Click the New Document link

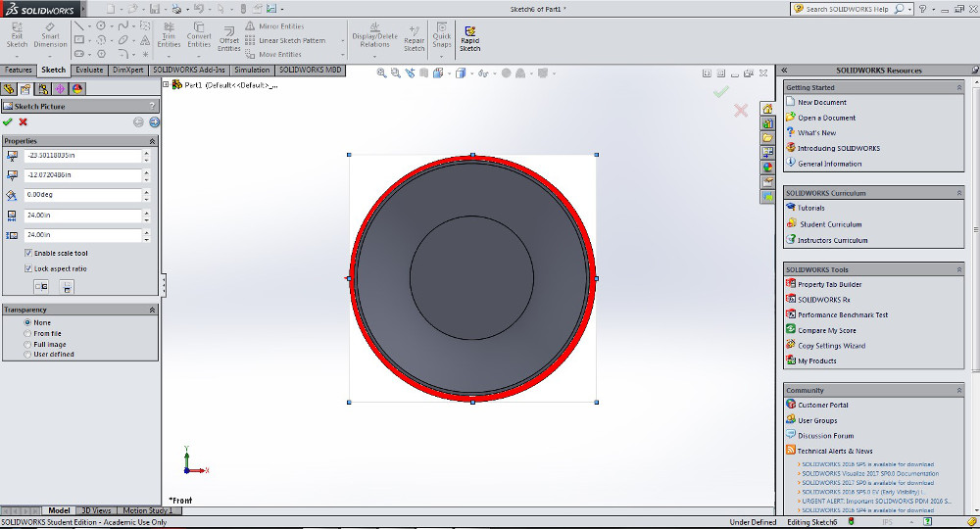pyautogui.click(x=822, y=102)
